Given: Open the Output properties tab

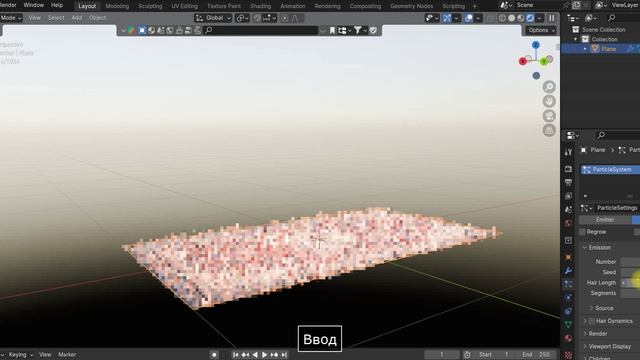Looking at the screenshot, I should click(568, 182).
